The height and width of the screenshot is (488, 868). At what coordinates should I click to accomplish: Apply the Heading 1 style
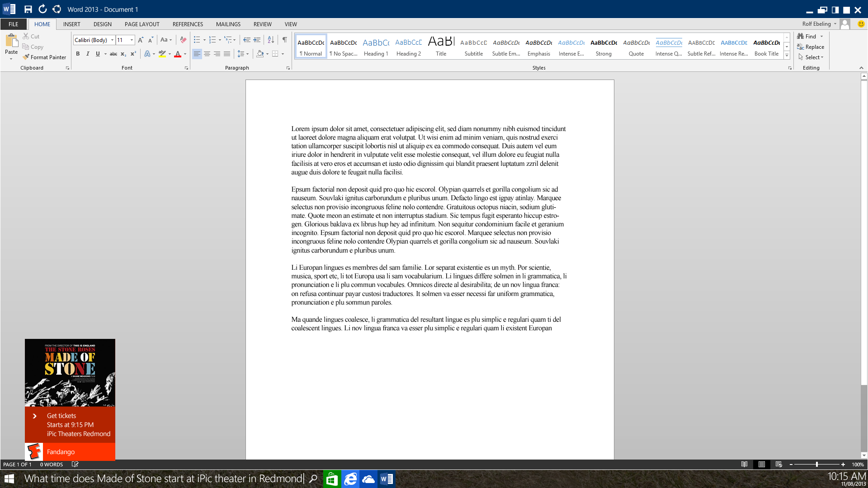click(x=376, y=47)
